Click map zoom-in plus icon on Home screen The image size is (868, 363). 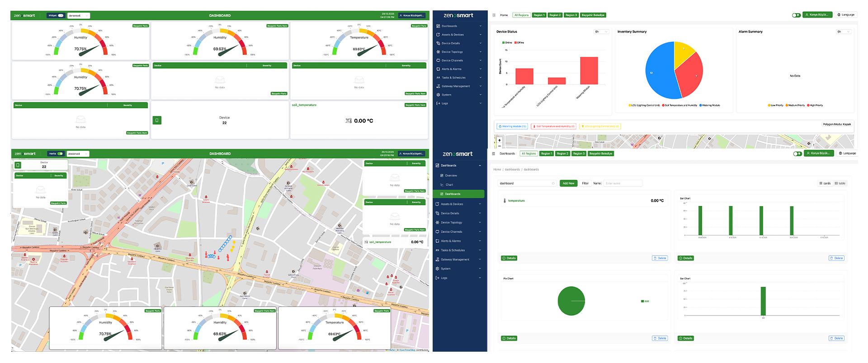coord(500,140)
